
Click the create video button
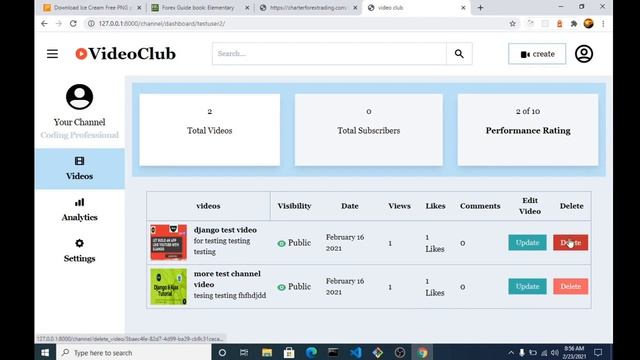coord(537,54)
